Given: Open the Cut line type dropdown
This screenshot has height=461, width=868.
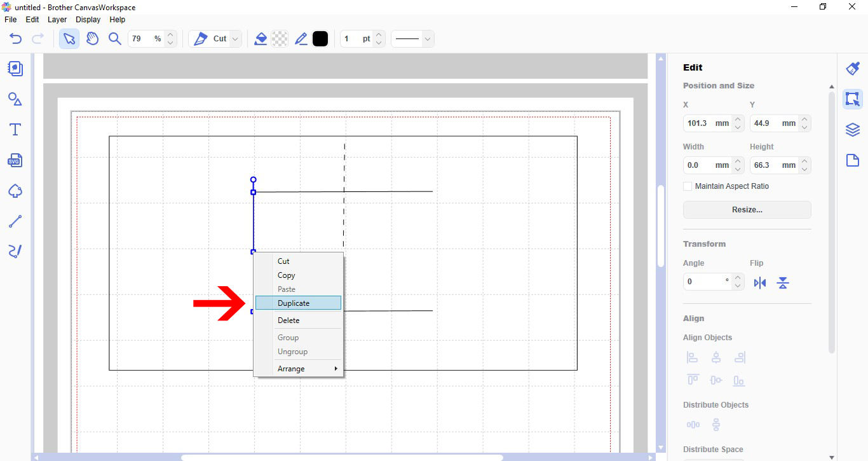Looking at the screenshot, I should [234, 38].
